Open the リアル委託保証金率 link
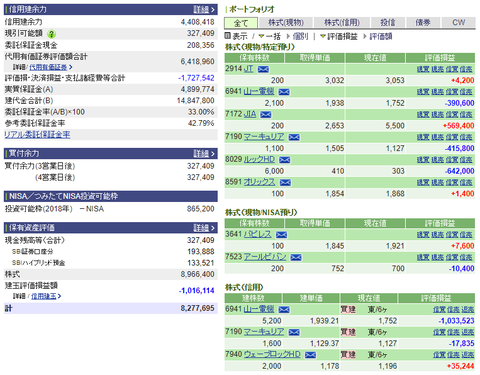 (37, 135)
